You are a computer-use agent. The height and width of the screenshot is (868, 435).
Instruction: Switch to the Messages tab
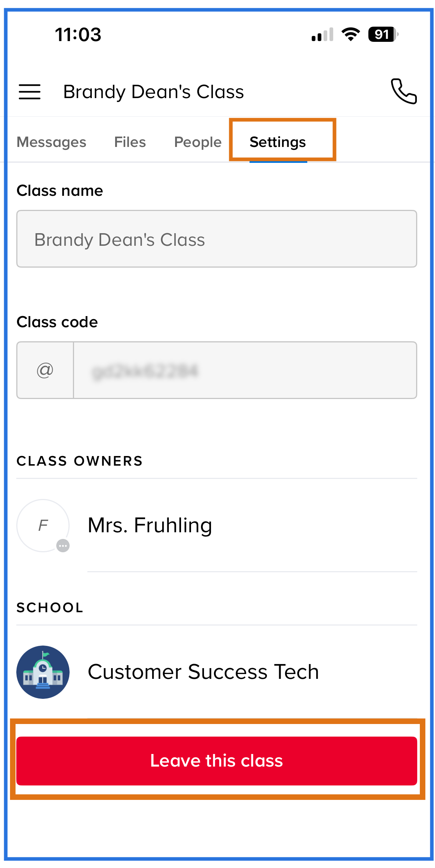pos(51,142)
